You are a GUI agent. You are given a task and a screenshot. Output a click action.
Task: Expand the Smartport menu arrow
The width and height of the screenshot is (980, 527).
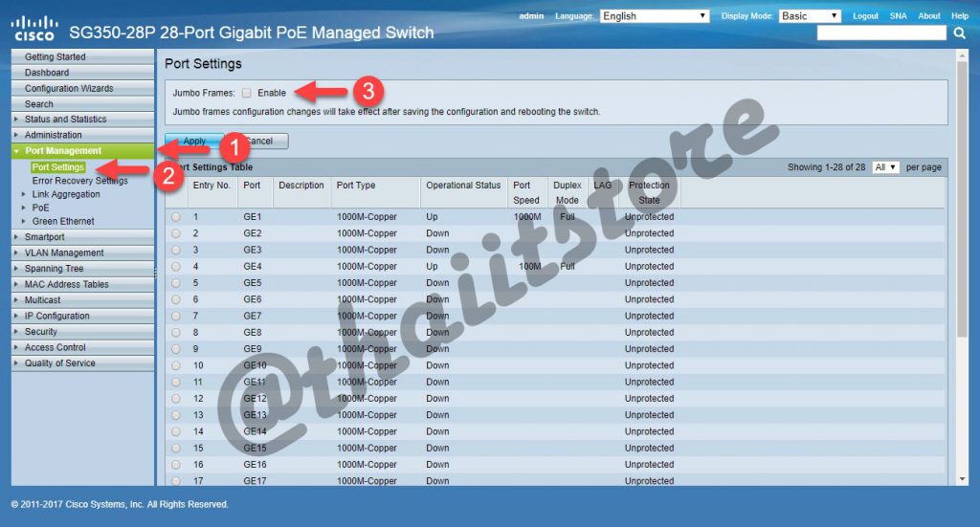click(x=16, y=237)
